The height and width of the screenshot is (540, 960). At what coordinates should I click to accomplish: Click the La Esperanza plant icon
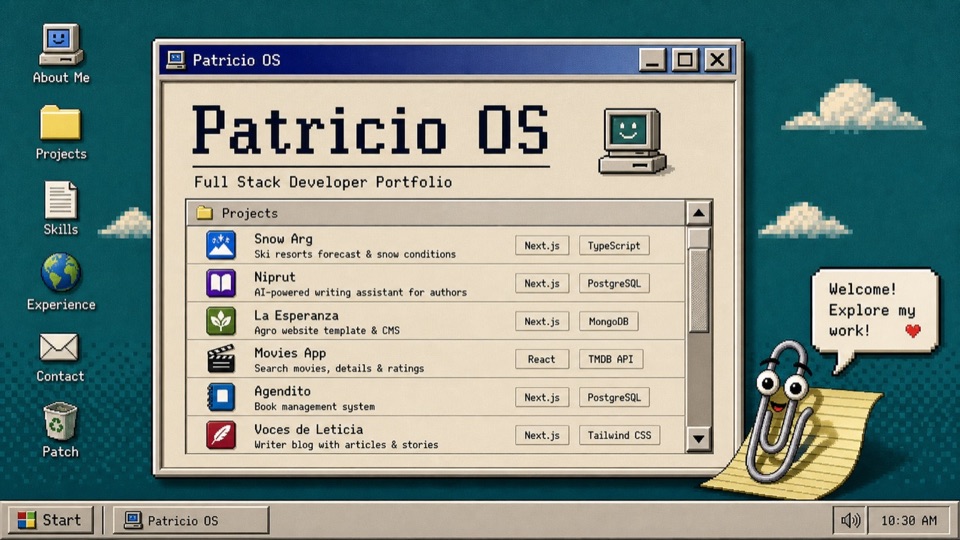(x=221, y=321)
